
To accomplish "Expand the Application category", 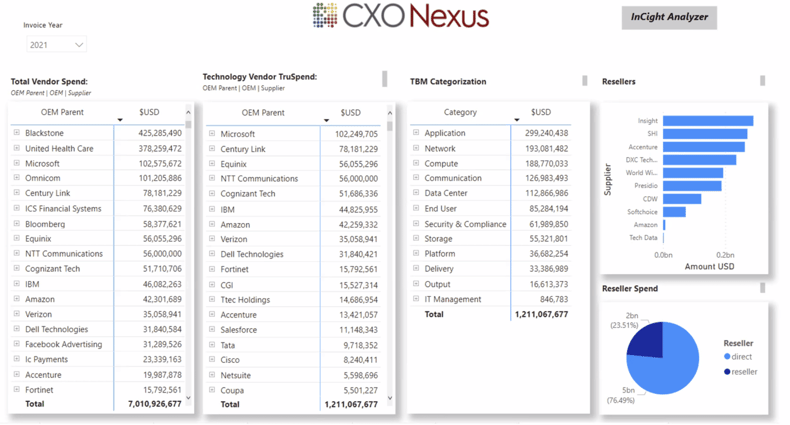I will pos(416,132).
